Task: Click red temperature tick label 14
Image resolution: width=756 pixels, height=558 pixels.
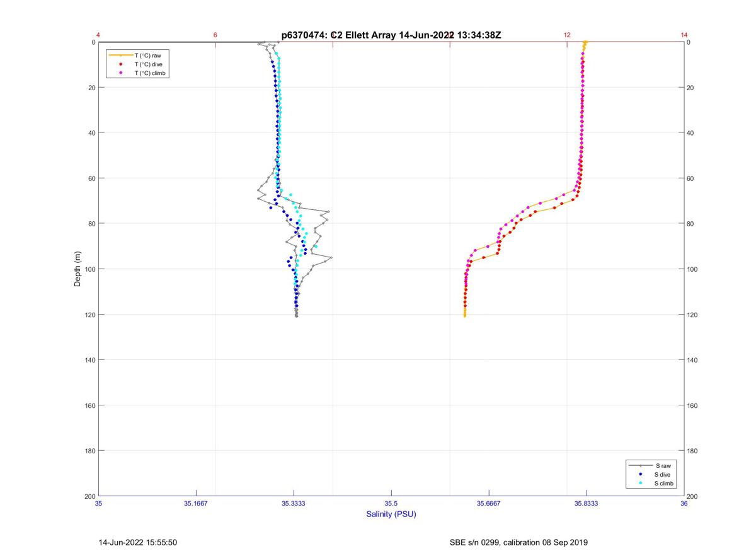Action: (x=684, y=35)
